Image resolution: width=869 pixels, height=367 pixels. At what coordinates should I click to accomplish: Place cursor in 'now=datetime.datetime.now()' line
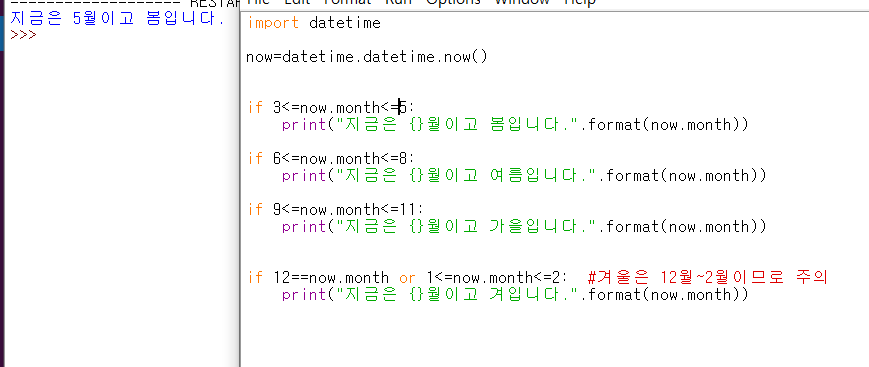pyautogui.click(x=367, y=57)
